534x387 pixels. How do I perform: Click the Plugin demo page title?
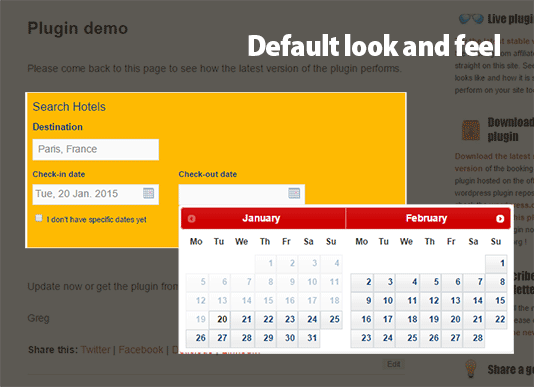[78, 28]
